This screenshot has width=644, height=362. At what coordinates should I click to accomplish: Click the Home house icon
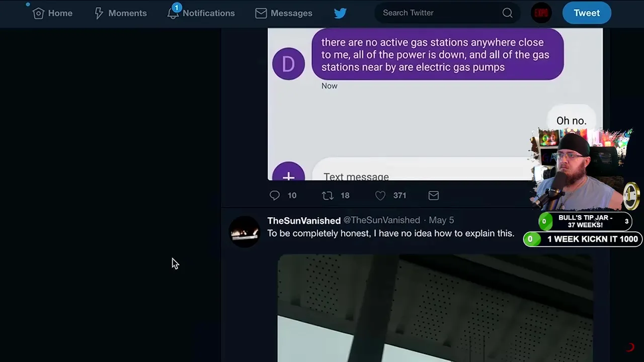[38, 13]
